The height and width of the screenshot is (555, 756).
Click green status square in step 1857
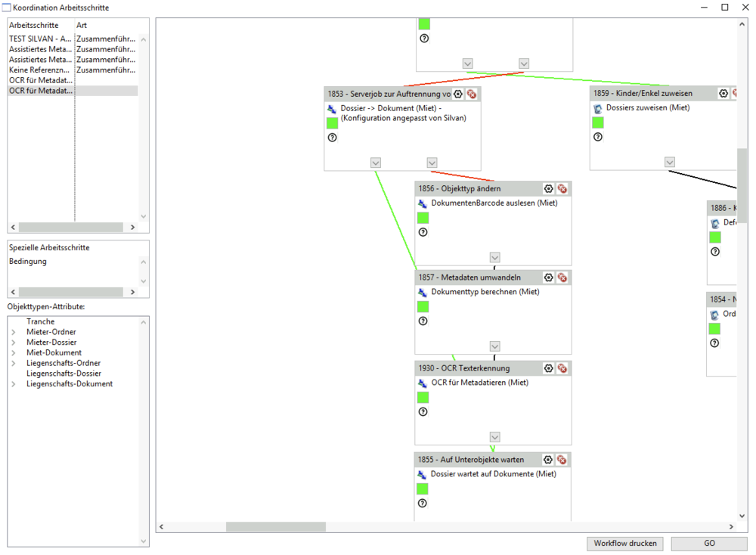click(x=423, y=306)
